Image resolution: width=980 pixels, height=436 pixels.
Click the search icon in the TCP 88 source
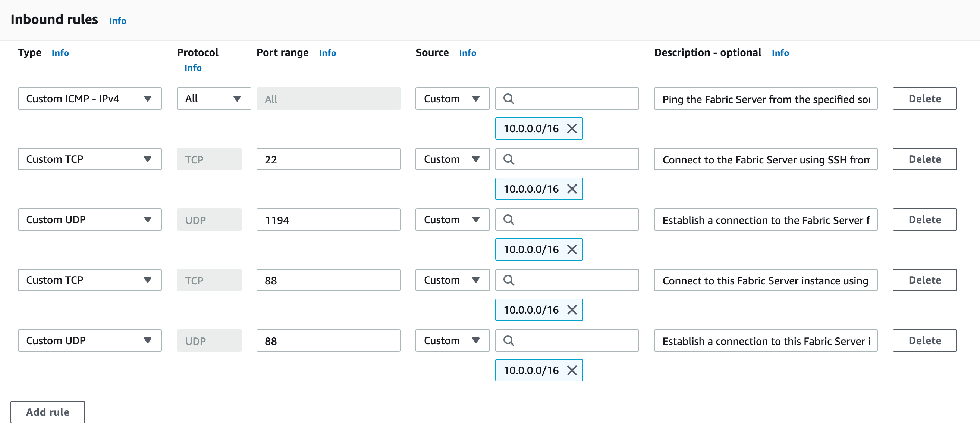click(509, 280)
